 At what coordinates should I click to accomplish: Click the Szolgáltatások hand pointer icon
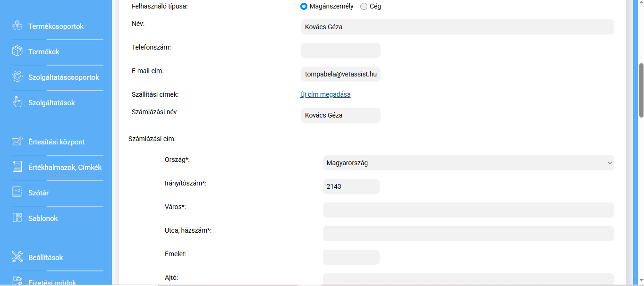point(17,102)
